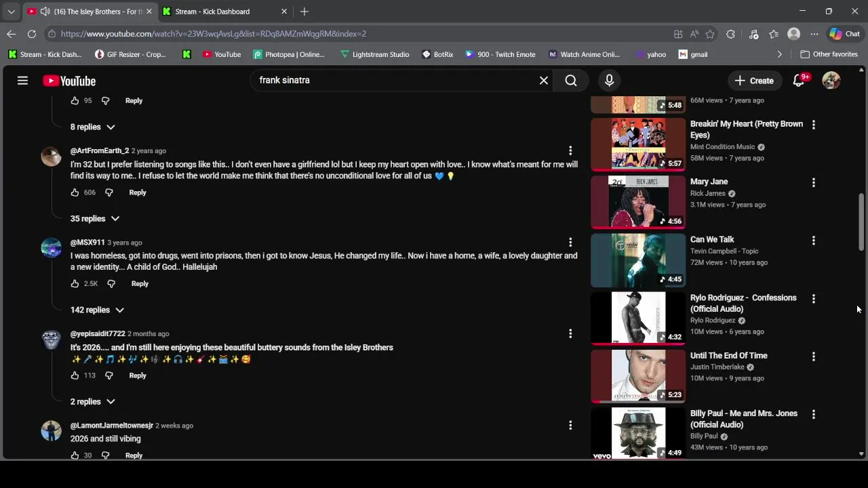Switch to The Isley Brothers YouTube tab

pos(89,12)
